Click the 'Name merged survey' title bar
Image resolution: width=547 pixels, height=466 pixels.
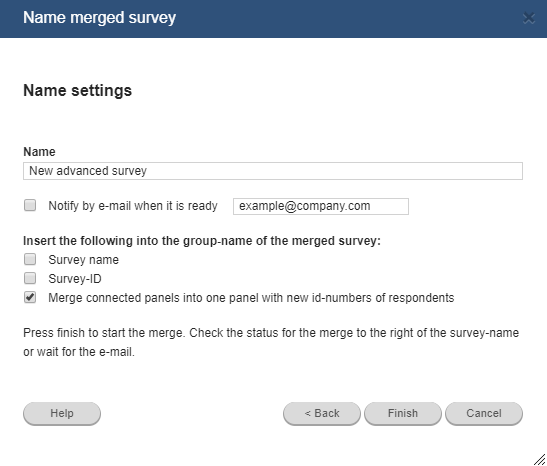coord(99,17)
